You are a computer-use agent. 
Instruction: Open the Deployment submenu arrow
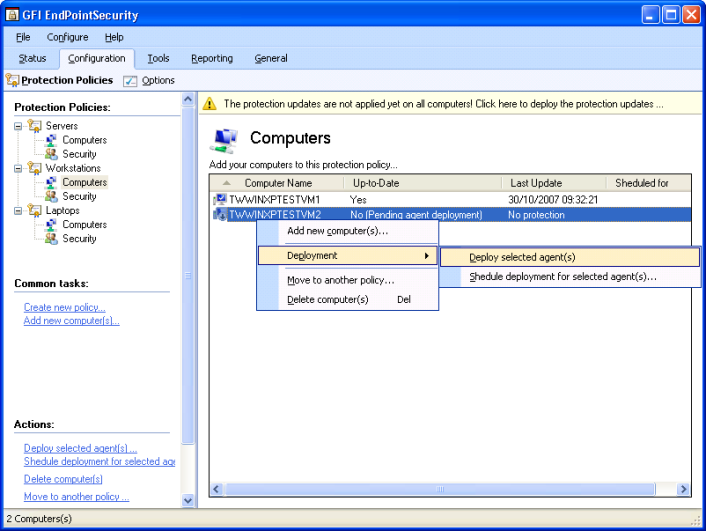point(426,256)
